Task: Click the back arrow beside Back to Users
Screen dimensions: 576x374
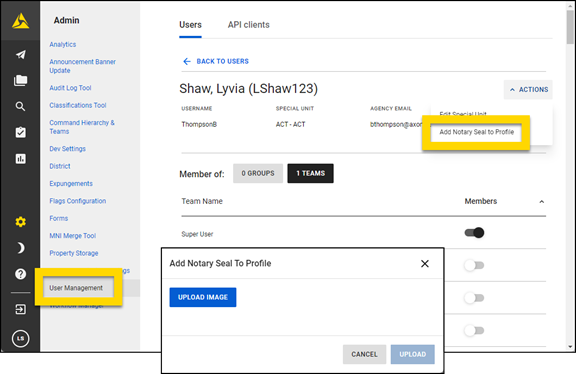Action: [x=187, y=61]
